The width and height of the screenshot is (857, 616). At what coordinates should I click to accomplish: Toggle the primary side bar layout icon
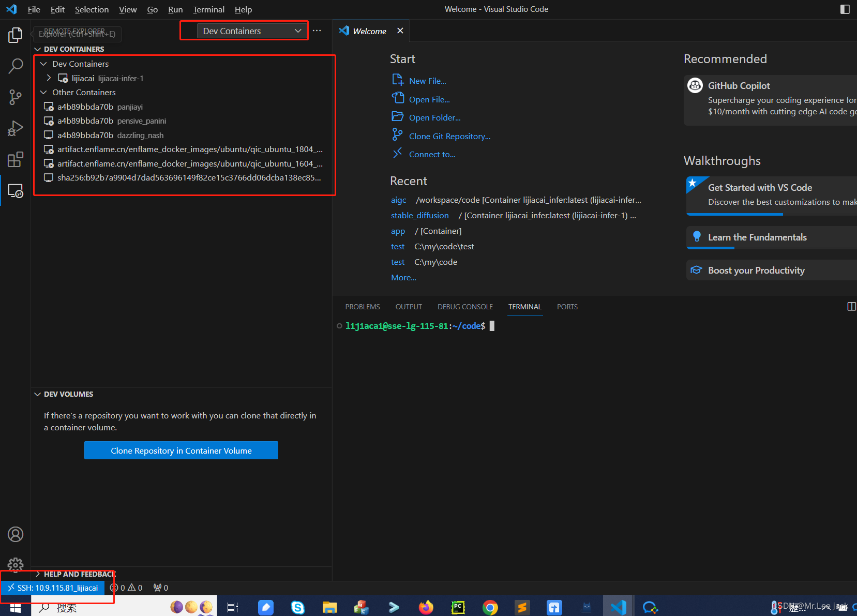click(845, 9)
